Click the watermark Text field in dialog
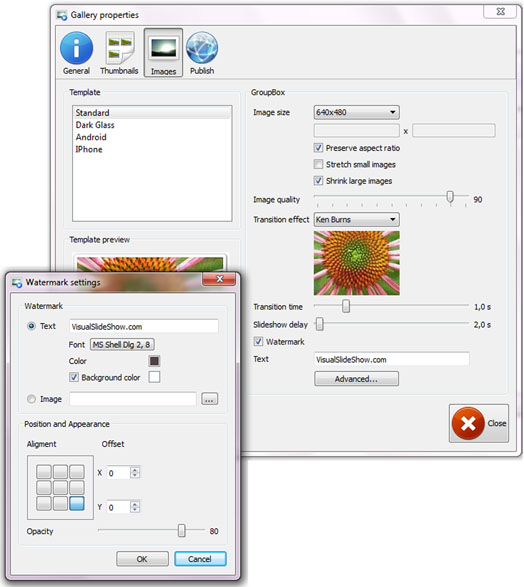Screen dimensions: 524x587 pos(144,326)
